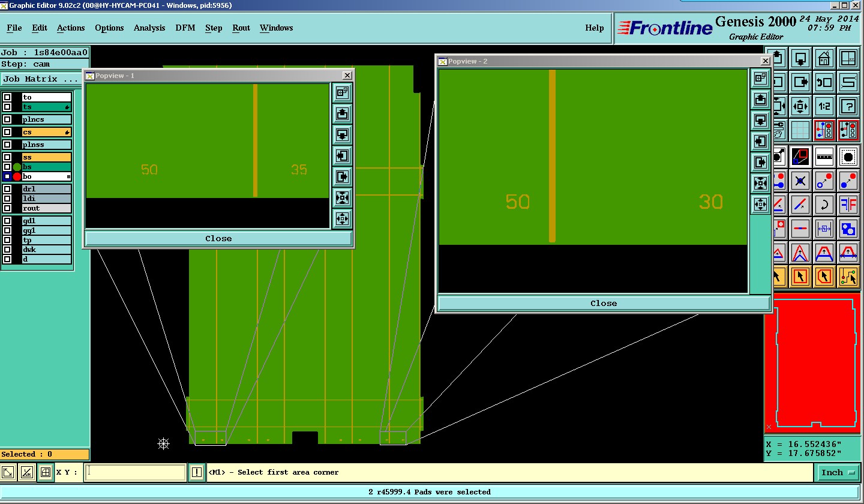Click the black octagon with dashed outline icon

coord(848,157)
